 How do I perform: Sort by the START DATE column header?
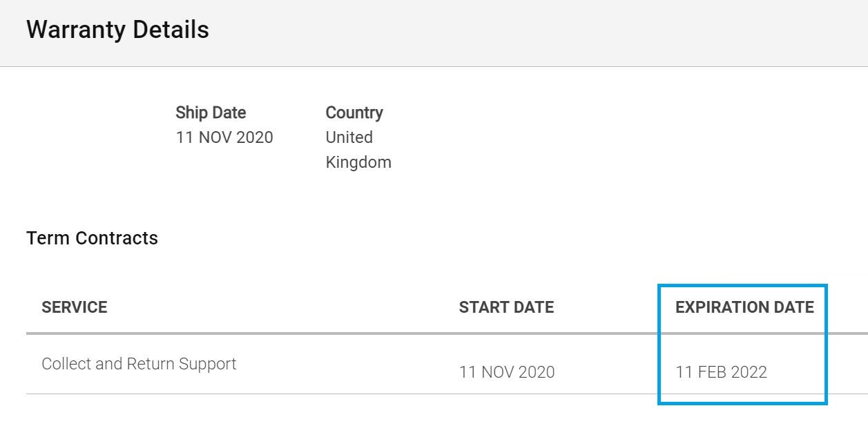pyautogui.click(x=506, y=307)
